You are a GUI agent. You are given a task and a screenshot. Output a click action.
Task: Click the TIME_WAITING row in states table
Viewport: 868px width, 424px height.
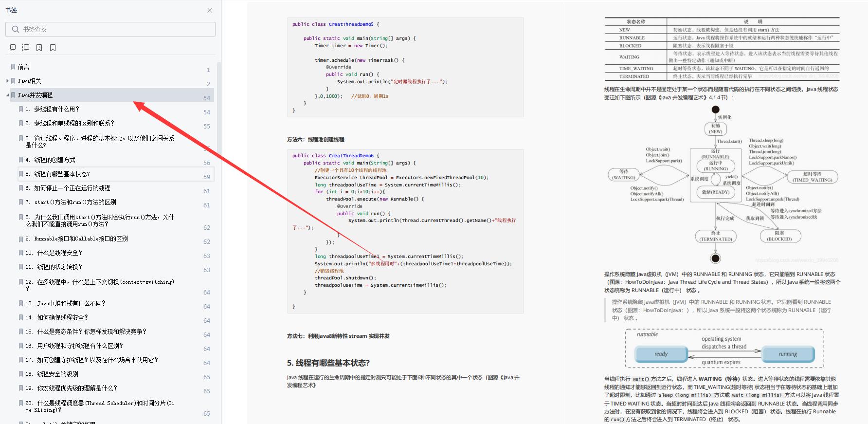(x=722, y=69)
